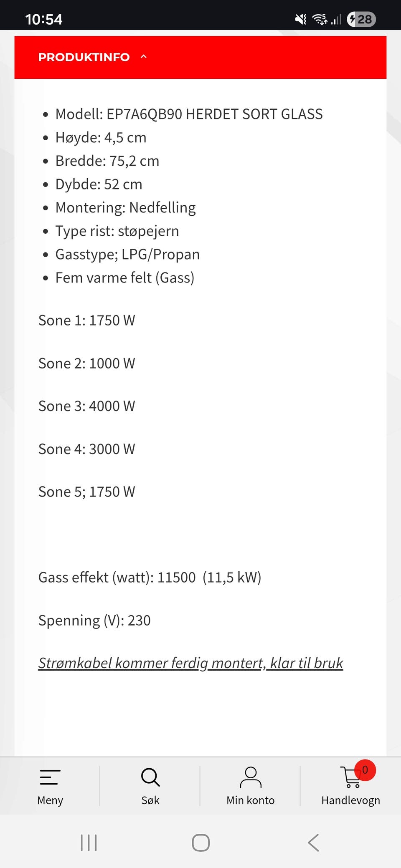The width and height of the screenshot is (401, 868).
Task: Tap the Gass effekt 11500 watt line
Action: click(x=150, y=577)
